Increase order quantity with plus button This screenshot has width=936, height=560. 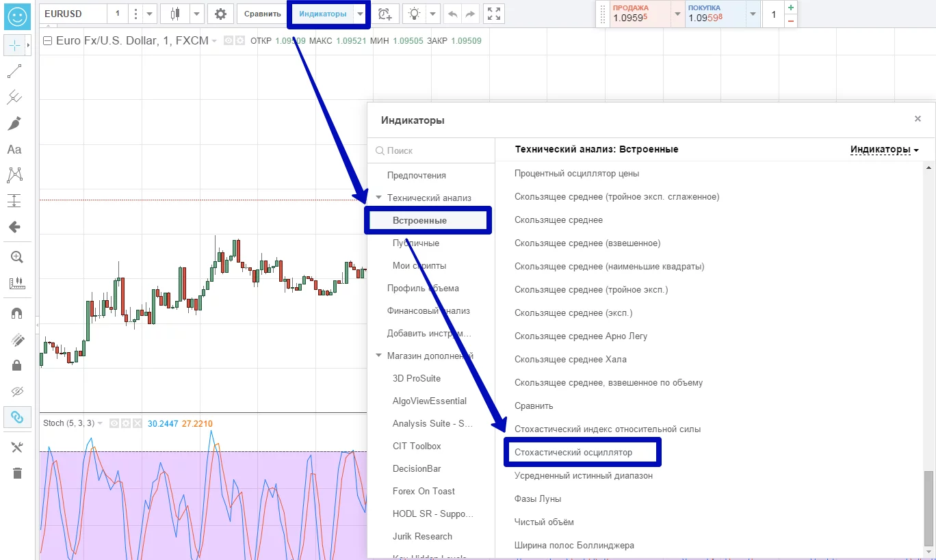click(791, 8)
